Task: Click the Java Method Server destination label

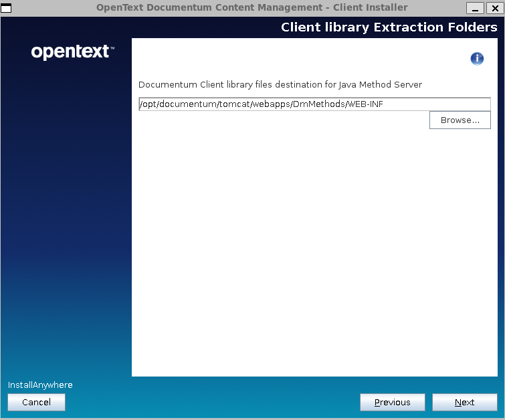Action: click(280, 85)
